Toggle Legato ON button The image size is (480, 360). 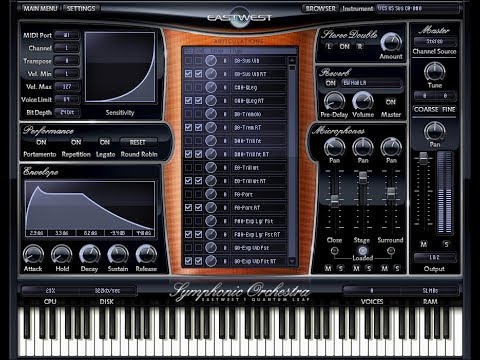pos(105,142)
